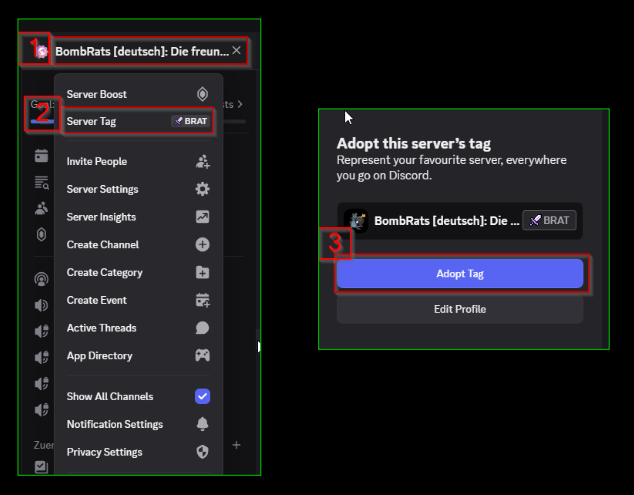Click the Create Channel plus-circle icon
Screen dimensions: 634x495
pos(203,245)
